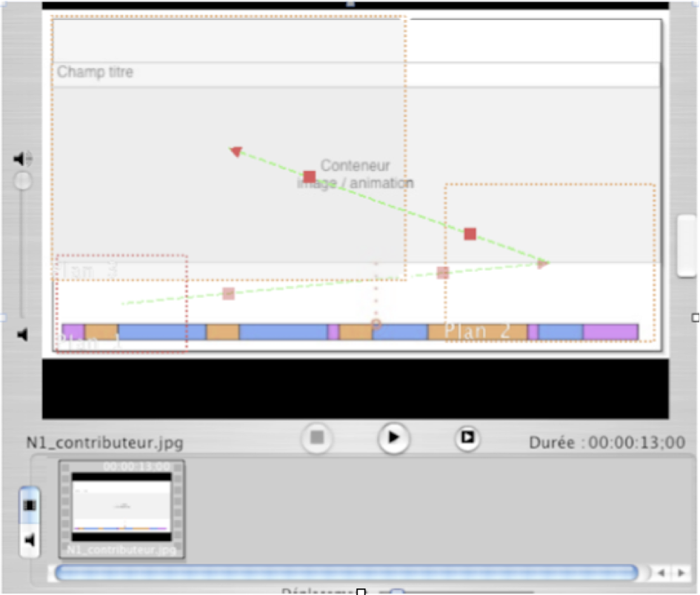
Task: Click the muted speaker icon below volume slider
Action: tap(23, 335)
